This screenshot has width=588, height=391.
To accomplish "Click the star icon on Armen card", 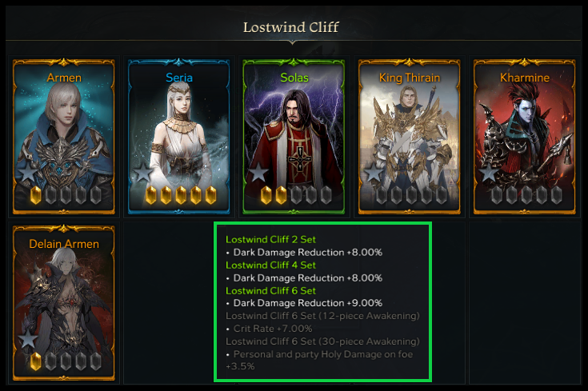I will (28, 173).
